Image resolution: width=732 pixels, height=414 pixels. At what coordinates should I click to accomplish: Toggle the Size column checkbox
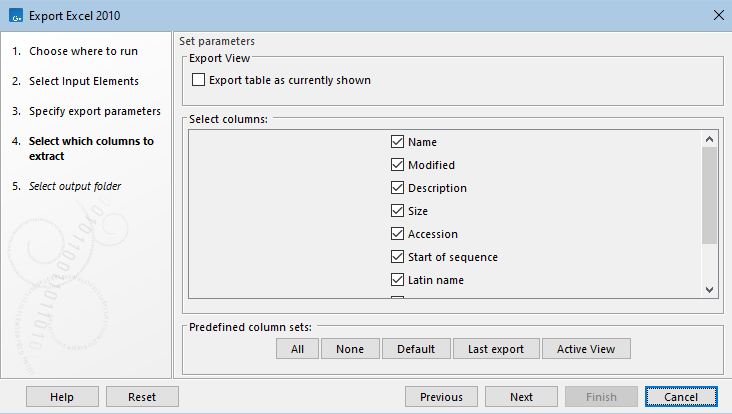pyautogui.click(x=397, y=211)
